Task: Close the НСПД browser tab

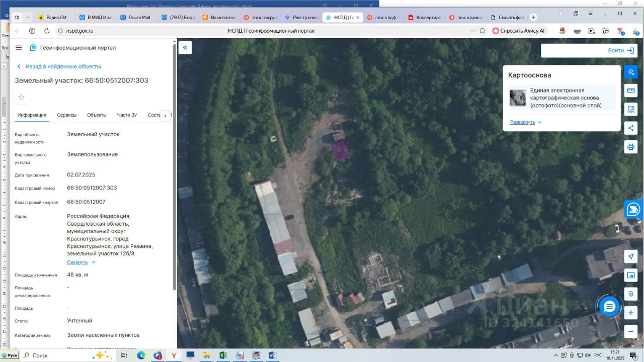Action: click(x=358, y=17)
